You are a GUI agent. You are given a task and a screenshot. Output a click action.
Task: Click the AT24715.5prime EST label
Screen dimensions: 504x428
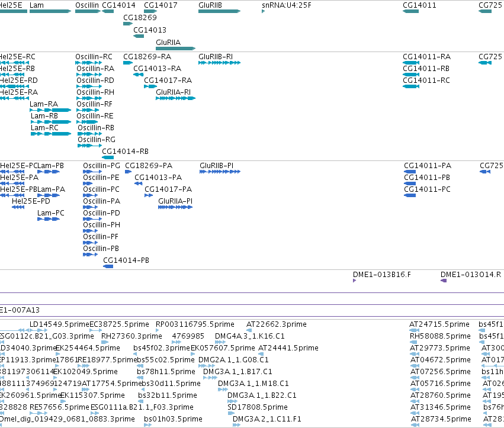pos(439,324)
